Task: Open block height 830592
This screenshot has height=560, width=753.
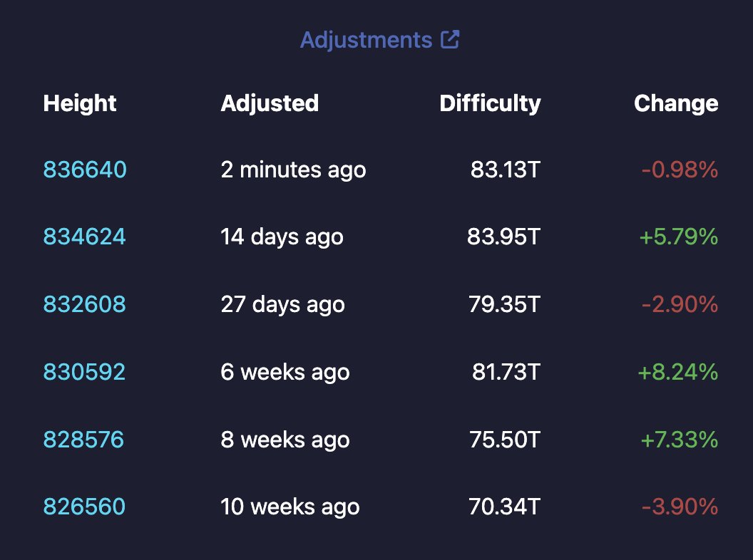Action: pos(85,372)
